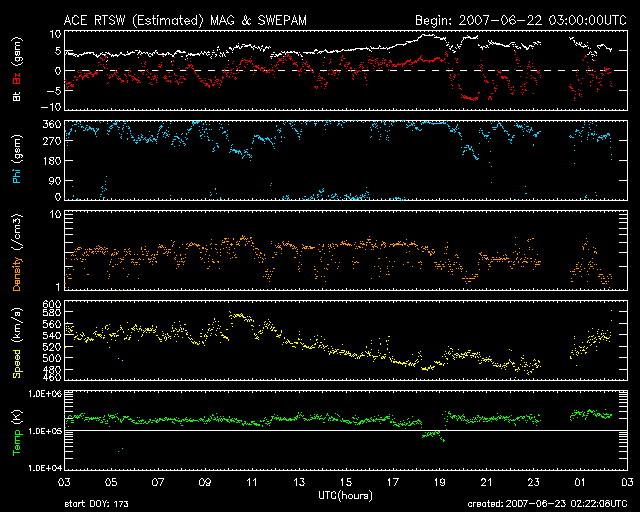This screenshot has width=640, height=512.
Task: Click the '460' speed tick label
Action: tap(52, 376)
